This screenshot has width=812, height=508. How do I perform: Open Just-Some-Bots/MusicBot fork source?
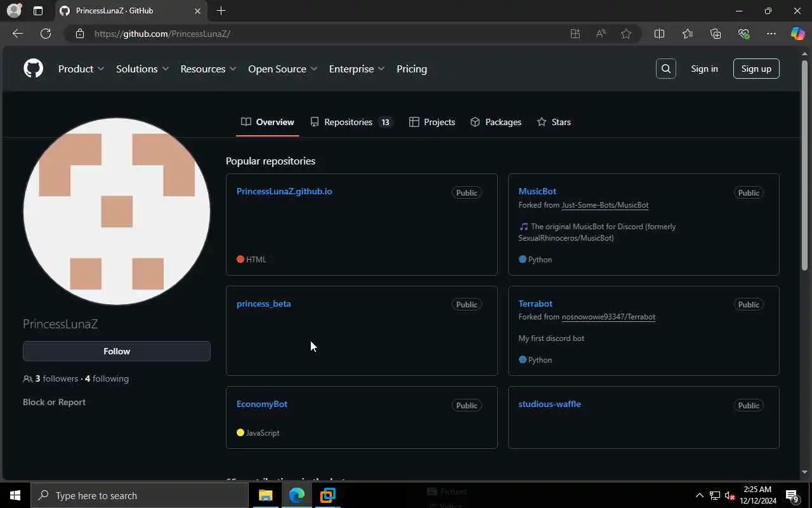605,205
